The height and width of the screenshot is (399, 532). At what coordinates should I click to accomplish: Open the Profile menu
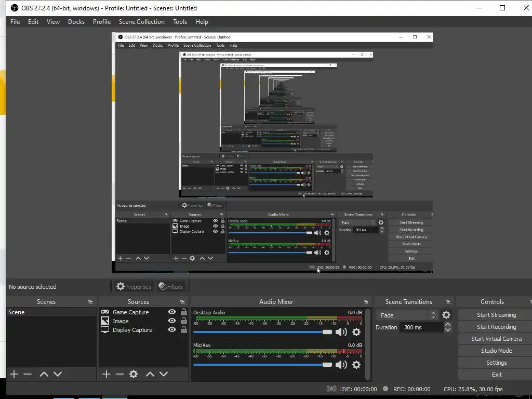(102, 22)
